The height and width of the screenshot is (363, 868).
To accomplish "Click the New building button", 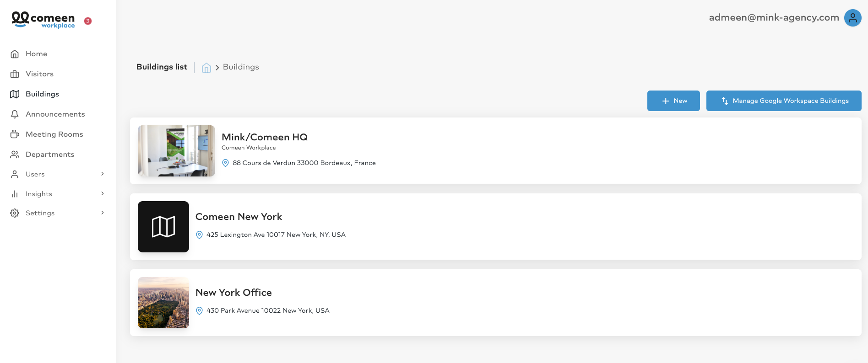I will (673, 101).
